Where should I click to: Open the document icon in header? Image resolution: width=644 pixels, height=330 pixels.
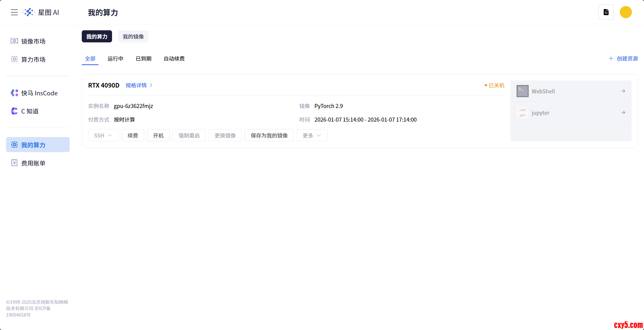(606, 12)
